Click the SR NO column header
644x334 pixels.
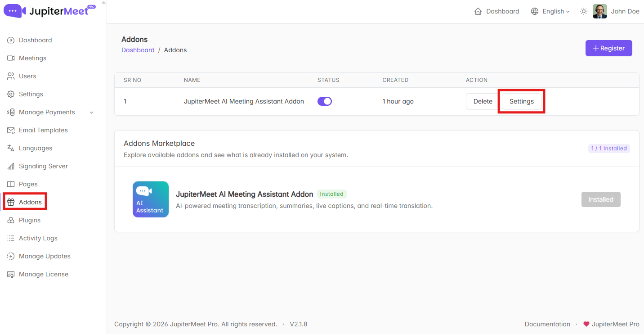pos(133,80)
